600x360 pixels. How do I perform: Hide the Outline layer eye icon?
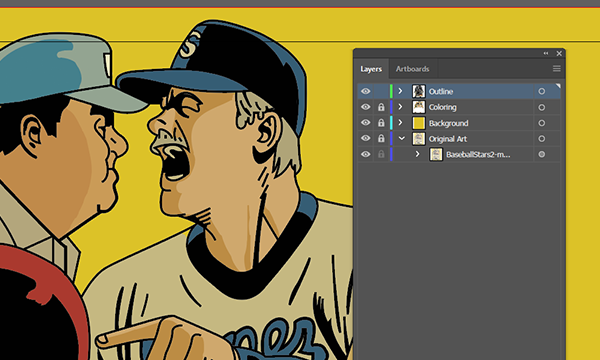(x=366, y=91)
